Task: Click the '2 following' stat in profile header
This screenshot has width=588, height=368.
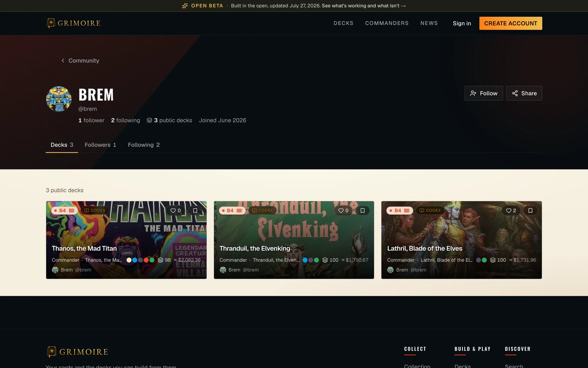Action: (126, 120)
